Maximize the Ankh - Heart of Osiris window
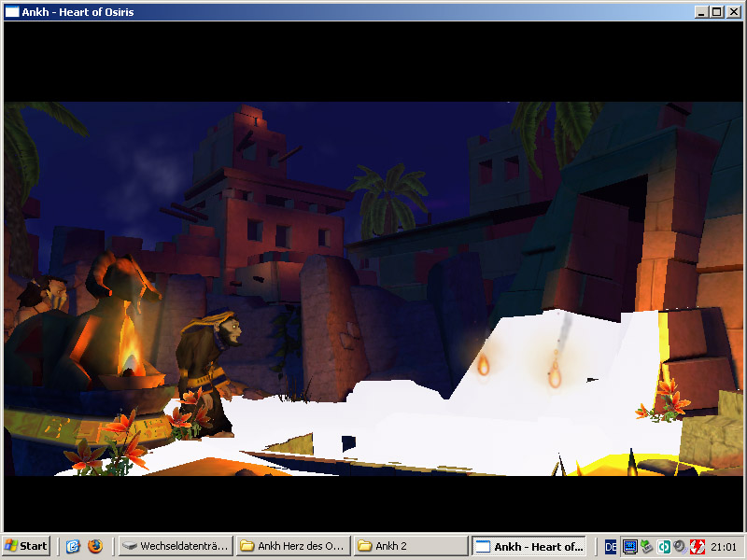This screenshot has height=560, width=747. pos(716,12)
